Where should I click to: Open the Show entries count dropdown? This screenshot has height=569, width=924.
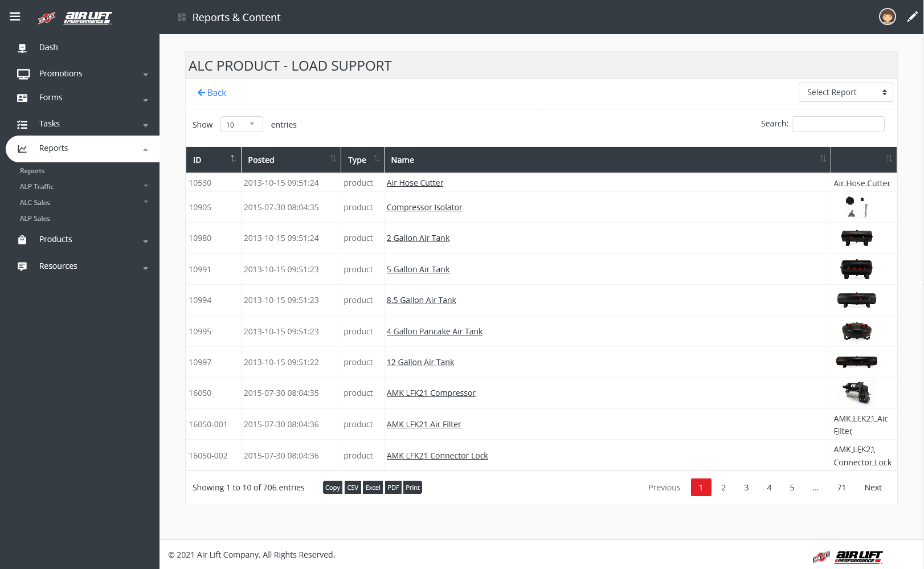242,124
